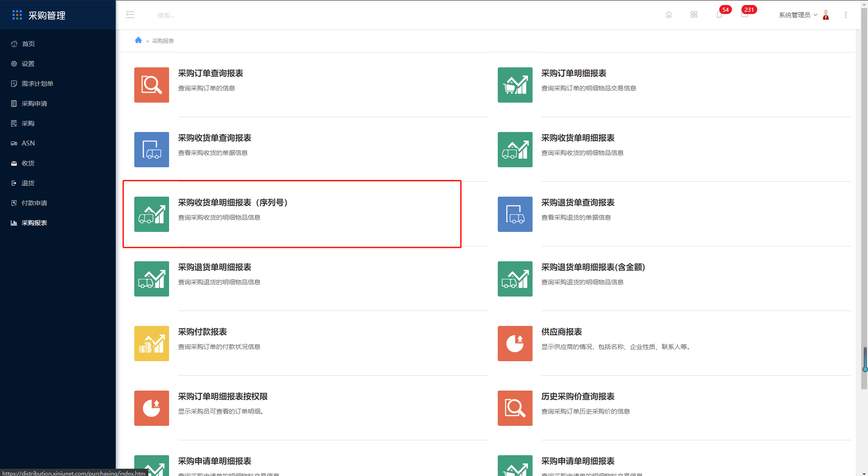
Task: Click the home icon in the top bar
Action: (669, 15)
